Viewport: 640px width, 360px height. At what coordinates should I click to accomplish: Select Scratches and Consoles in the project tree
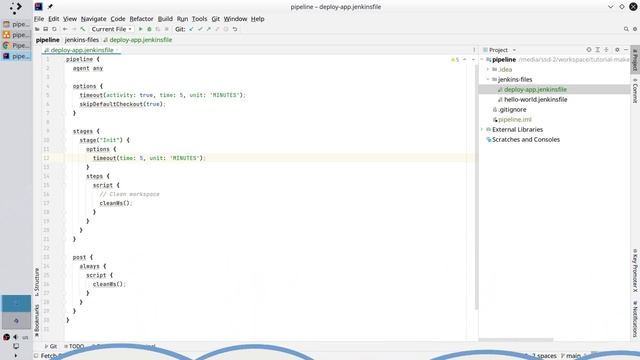pos(526,139)
